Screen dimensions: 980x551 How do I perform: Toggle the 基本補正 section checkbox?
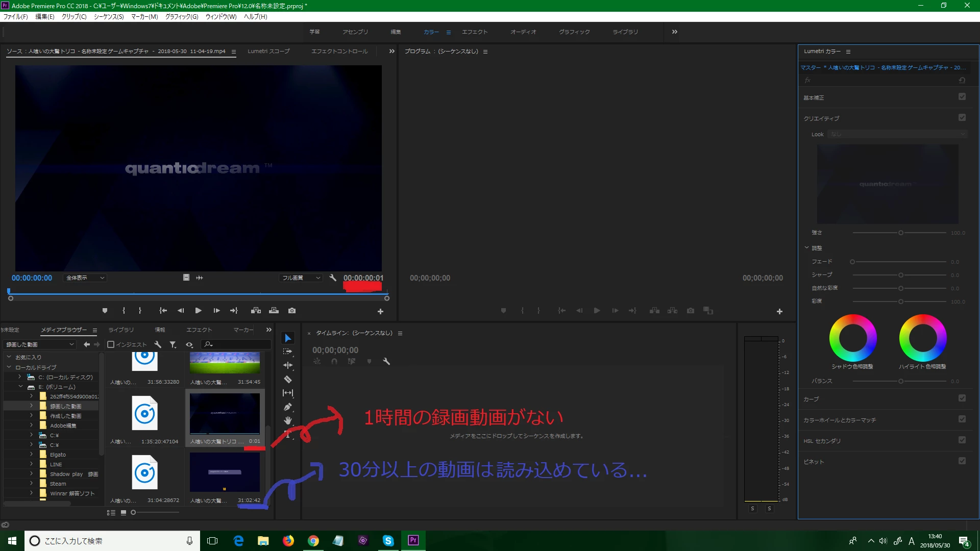coord(962,96)
